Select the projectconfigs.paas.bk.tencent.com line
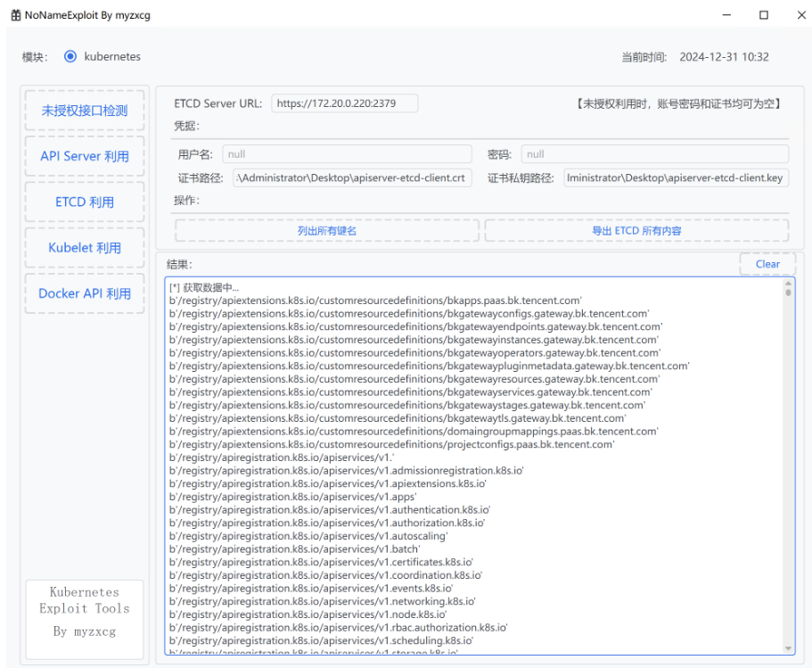The image size is (812, 668). (x=391, y=444)
